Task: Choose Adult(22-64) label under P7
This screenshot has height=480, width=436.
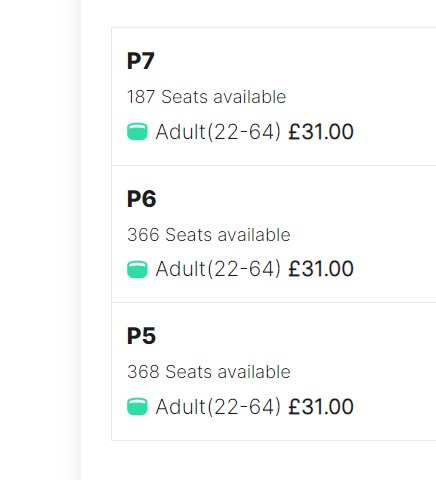Action: click(x=218, y=132)
